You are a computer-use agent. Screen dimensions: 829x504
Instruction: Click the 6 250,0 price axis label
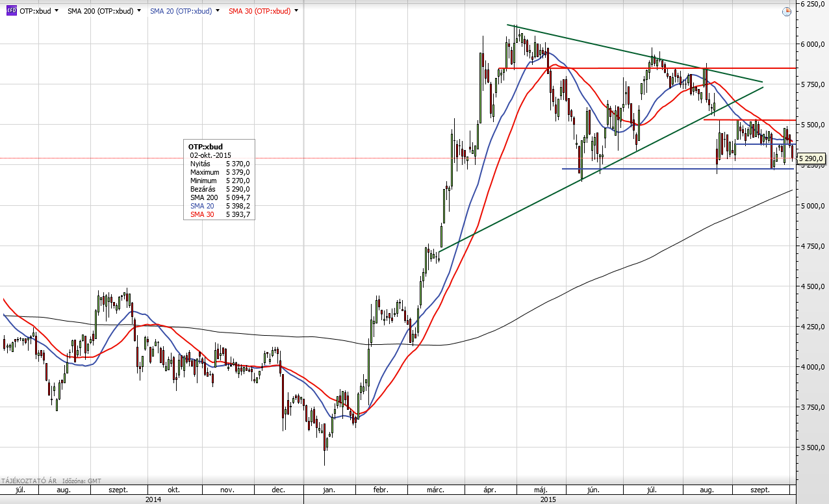813,4
